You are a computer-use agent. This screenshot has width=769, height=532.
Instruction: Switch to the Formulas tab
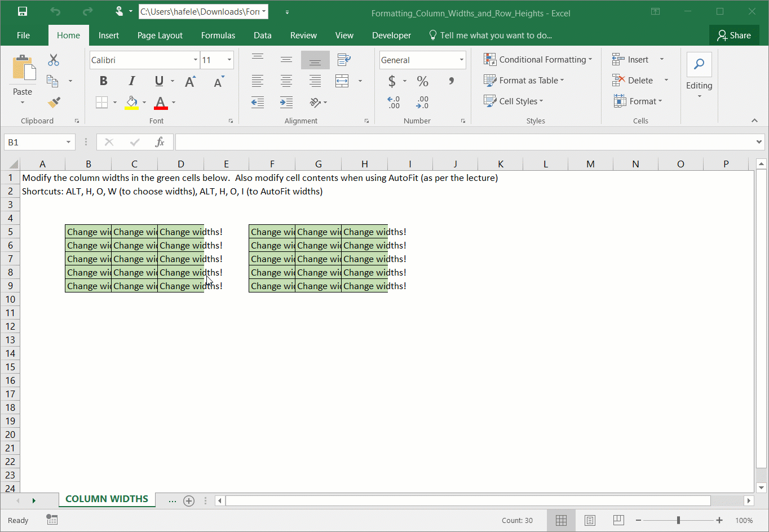(218, 35)
